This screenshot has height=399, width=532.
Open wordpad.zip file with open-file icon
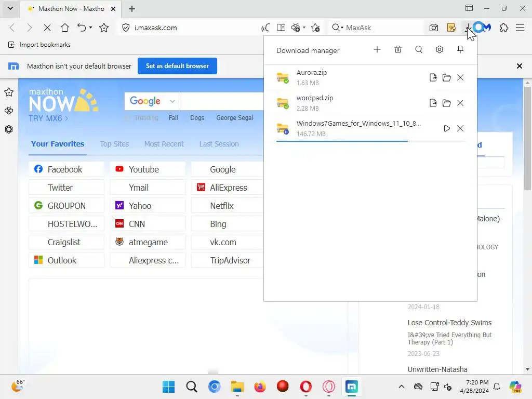click(x=433, y=103)
